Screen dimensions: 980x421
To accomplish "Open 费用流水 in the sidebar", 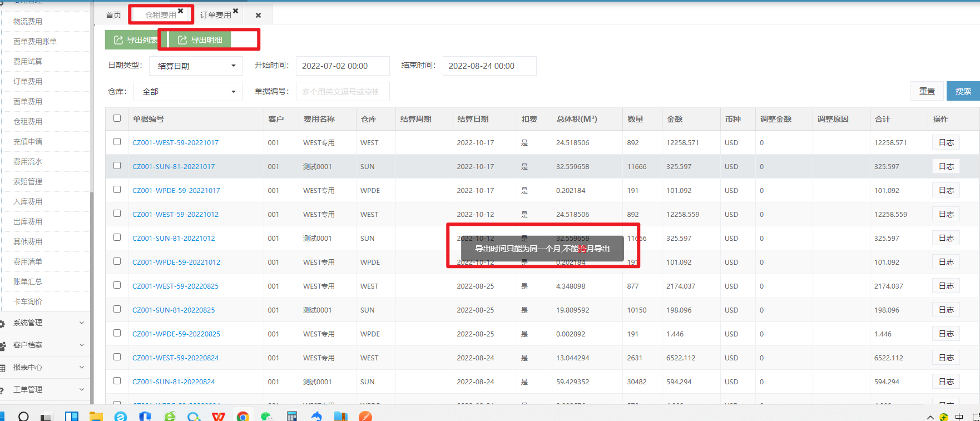I will (28, 162).
